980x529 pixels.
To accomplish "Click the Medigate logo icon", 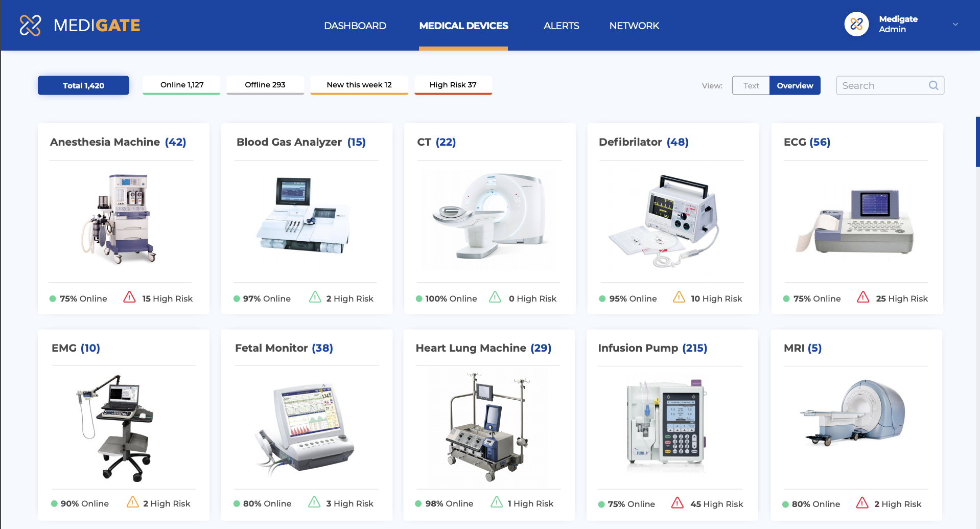I will coord(30,25).
